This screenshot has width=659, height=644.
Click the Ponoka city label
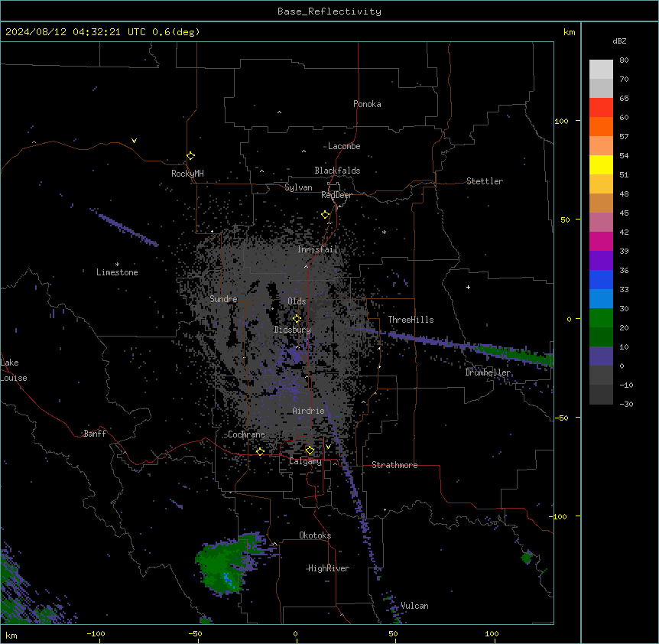pos(367,104)
